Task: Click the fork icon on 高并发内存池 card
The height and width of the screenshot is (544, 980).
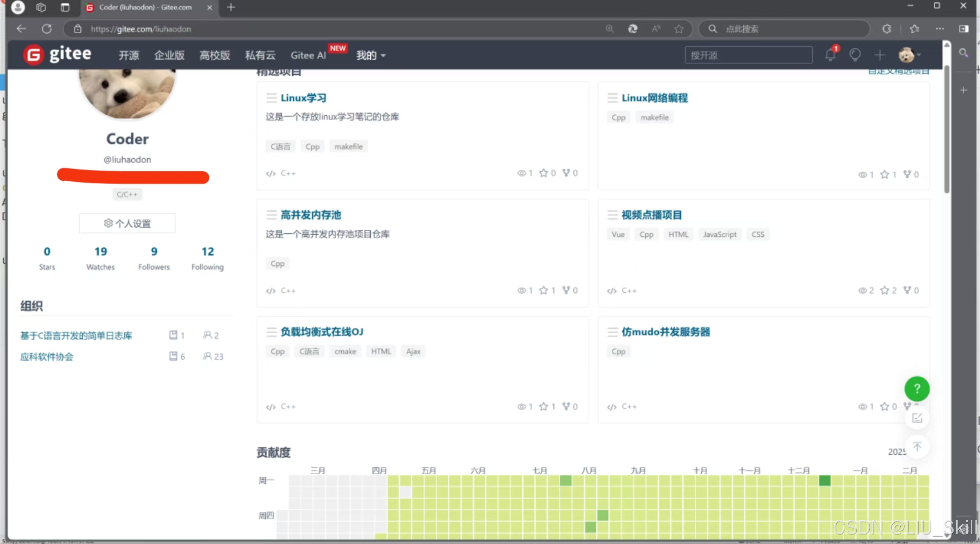Action: point(566,290)
